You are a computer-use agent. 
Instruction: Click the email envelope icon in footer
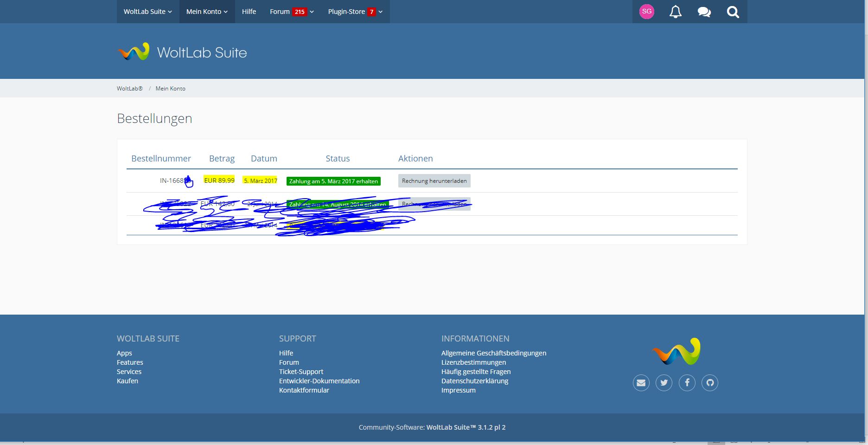click(641, 383)
